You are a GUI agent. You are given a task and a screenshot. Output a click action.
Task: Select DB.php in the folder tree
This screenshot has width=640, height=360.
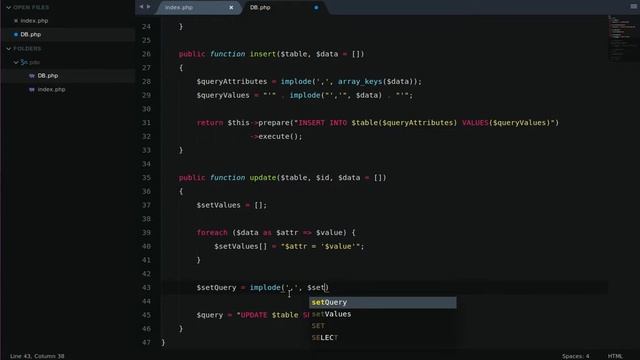48,76
